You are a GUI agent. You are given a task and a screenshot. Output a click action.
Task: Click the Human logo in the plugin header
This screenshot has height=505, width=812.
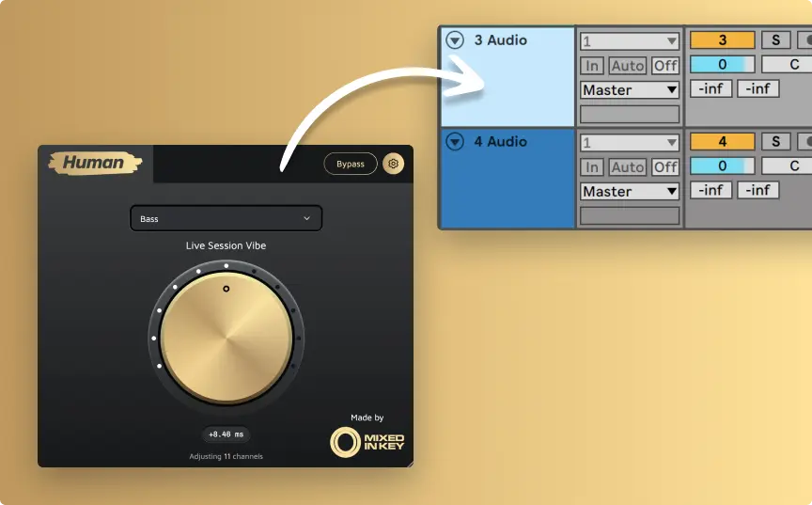[94, 163]
